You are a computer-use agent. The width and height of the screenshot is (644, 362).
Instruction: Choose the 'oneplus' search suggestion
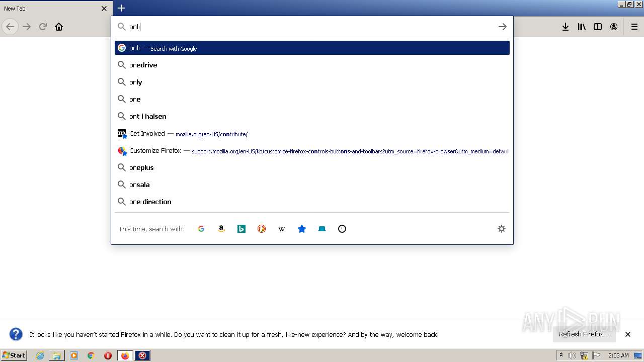[x=312, y=167]
